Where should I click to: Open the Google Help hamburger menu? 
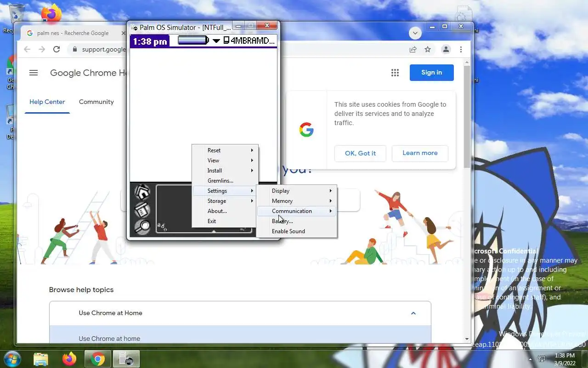tap(33, 73)
